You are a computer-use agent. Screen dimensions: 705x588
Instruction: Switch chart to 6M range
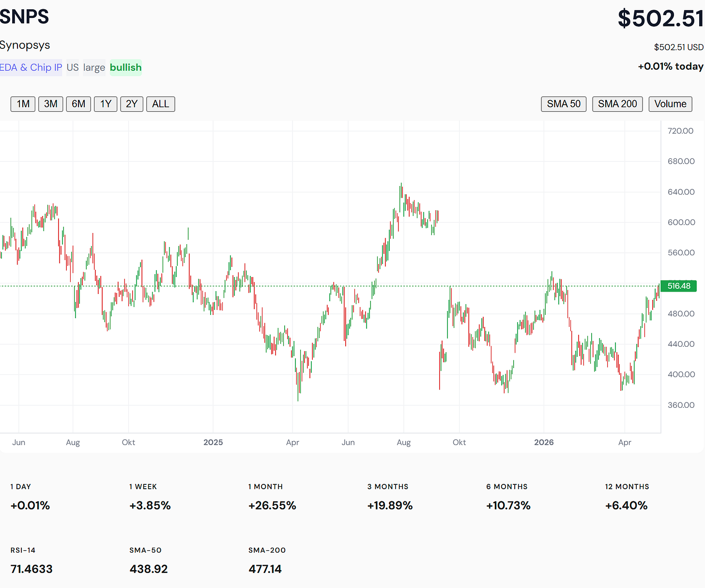[78, 104]
